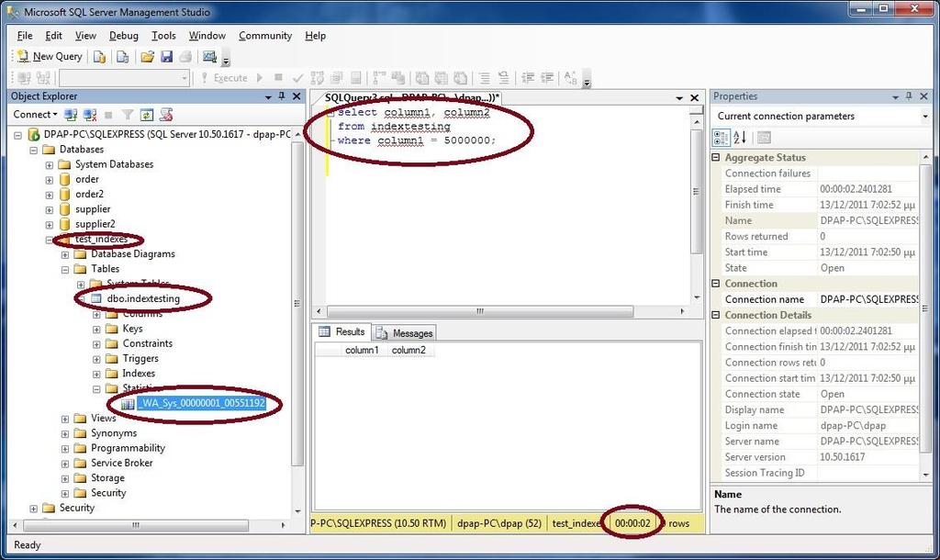Select the Programmability folder
940x560 pixels.
click(x=128, y=448)
